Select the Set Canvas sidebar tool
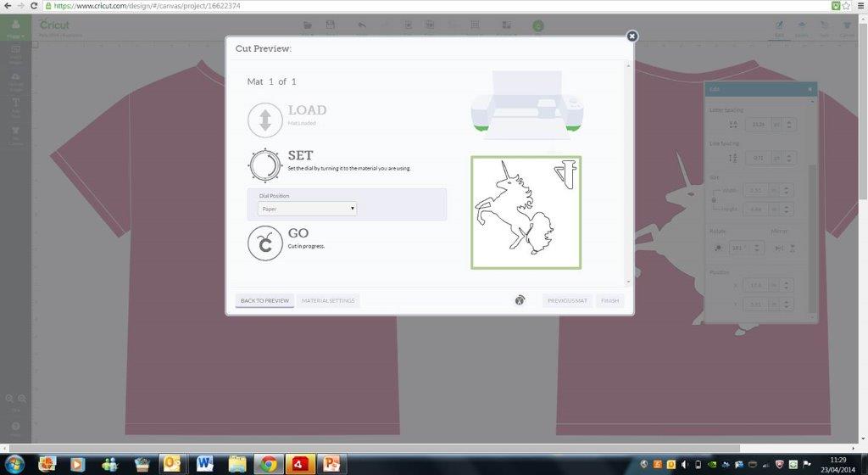868x475 pixels. (15, 135)
